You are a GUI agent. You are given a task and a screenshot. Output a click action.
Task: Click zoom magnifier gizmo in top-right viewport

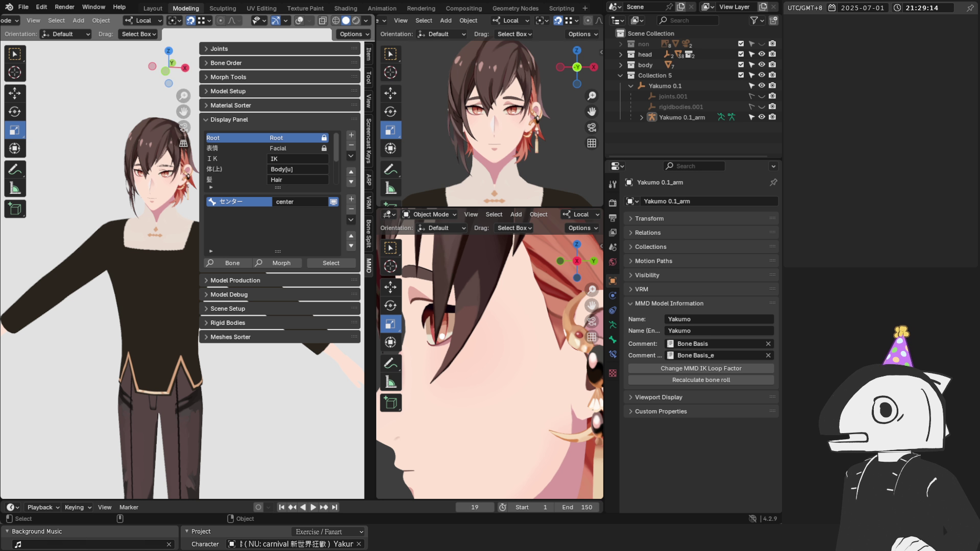pyautogui.click(x=592, y=96)
